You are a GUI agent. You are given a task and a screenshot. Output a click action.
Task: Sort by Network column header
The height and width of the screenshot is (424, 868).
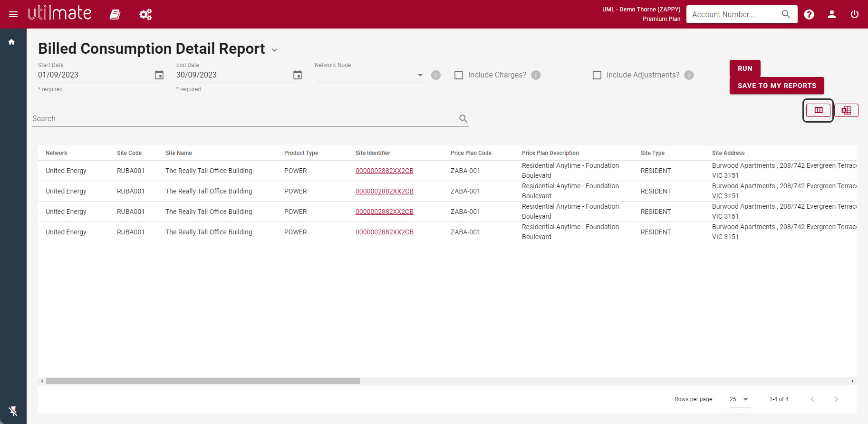56,153
